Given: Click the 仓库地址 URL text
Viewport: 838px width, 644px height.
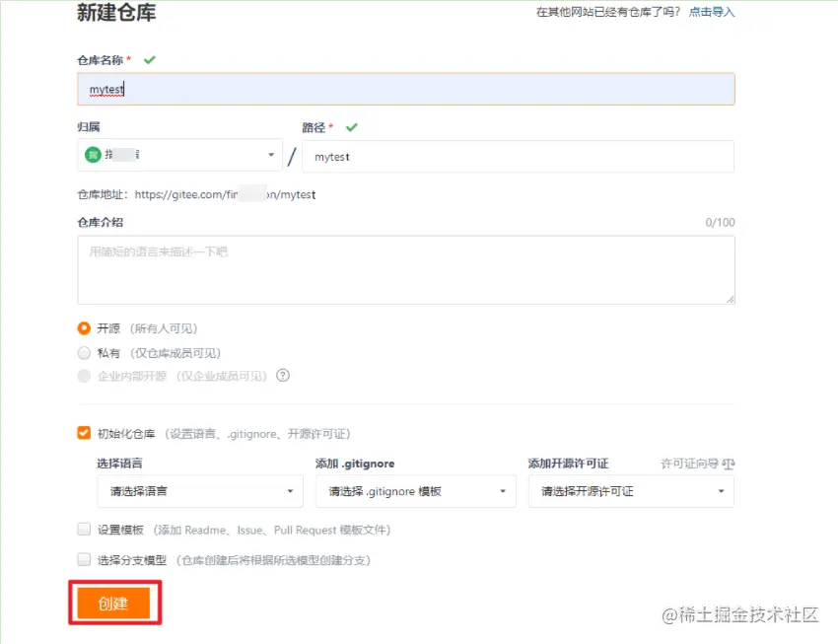Looking at the screenshot, I should [x=225, y=194].
